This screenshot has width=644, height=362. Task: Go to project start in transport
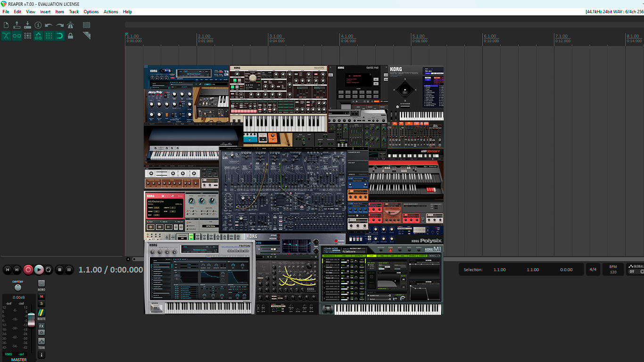[x=7, y=270]
